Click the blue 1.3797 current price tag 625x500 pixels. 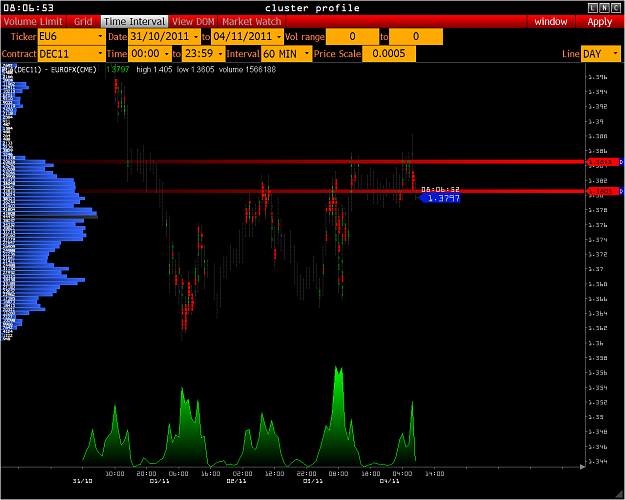point(441,198)
